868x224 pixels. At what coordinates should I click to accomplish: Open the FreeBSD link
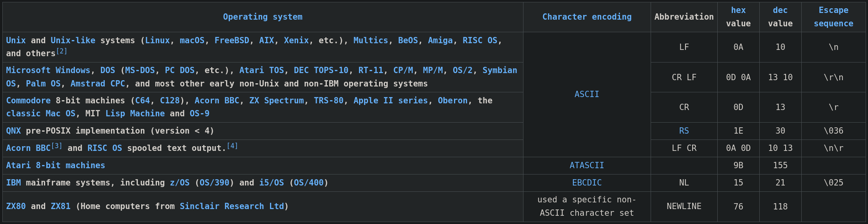[232, 40]
